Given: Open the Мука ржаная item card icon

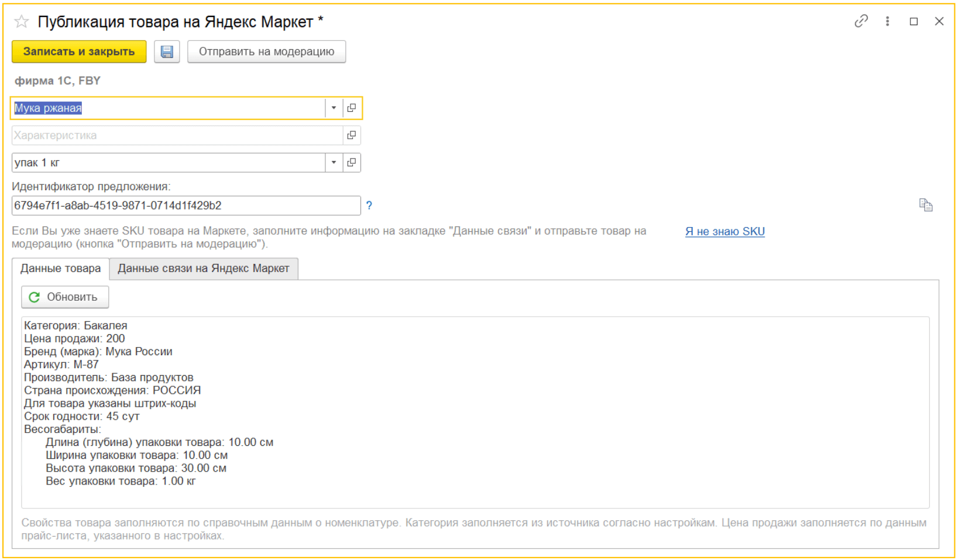Looking at the screenshot, I should (x=352, y=108).
